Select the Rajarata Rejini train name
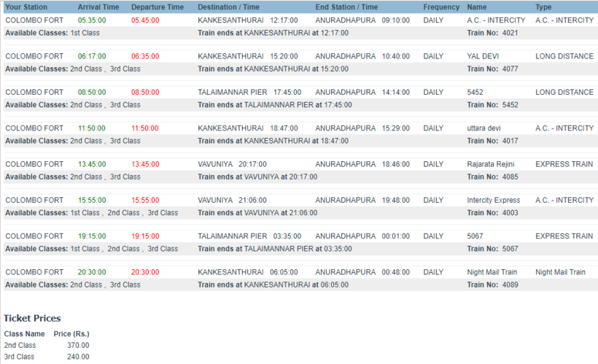The image size is (598, 364). point(492,164)
